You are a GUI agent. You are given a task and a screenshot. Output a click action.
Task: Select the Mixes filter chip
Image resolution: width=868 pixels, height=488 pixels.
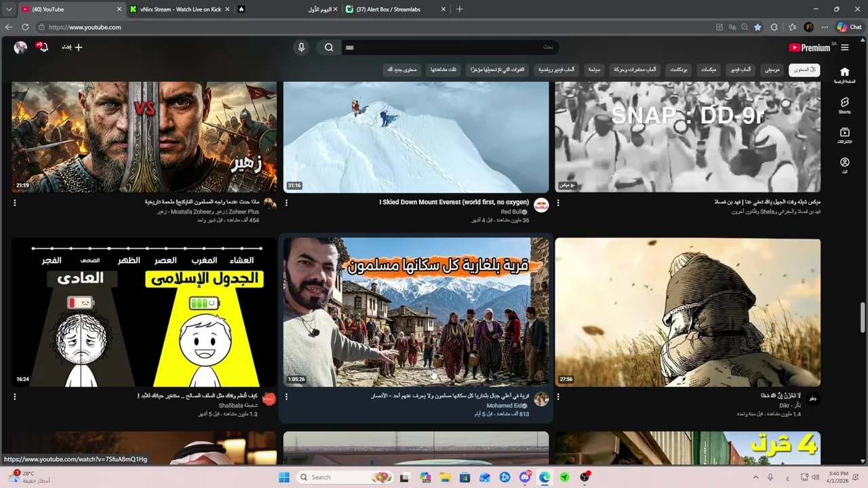coord(708,70)
